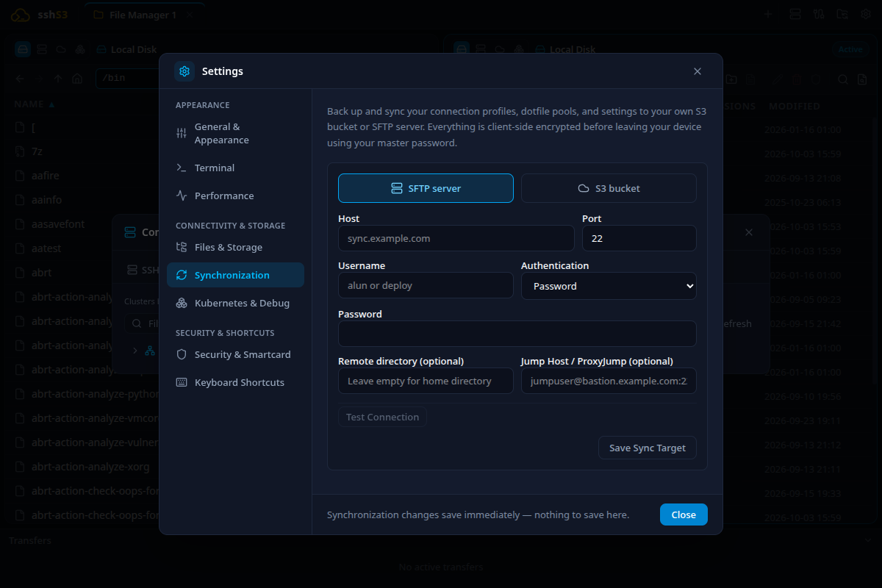Click the search icon in right pane toolbar

click(843, 79)
